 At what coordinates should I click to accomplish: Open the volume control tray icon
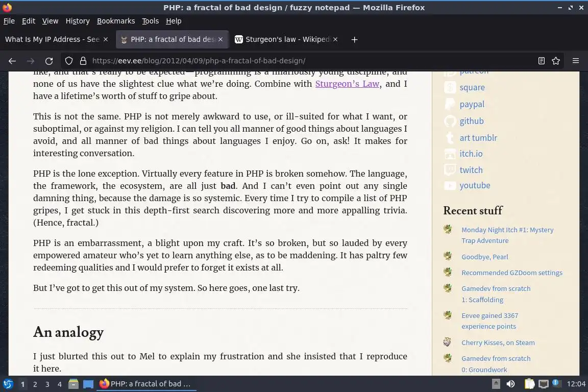[510, 384]
